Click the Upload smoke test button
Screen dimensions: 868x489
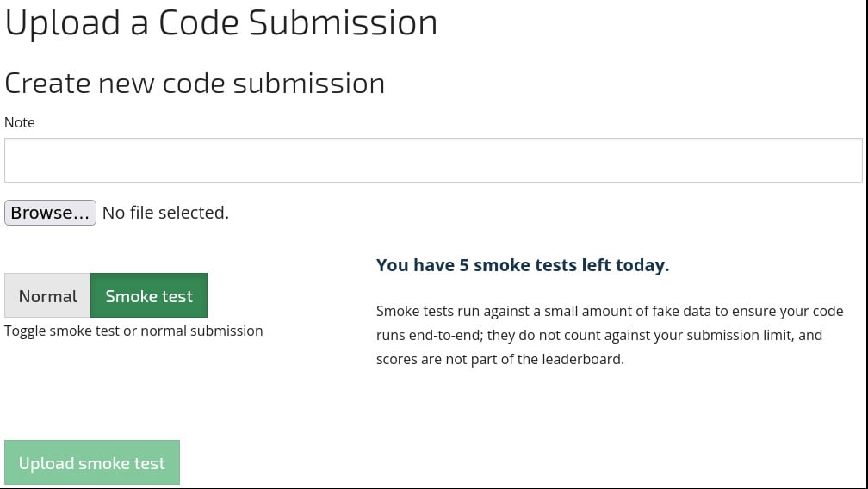pos(92,463)
